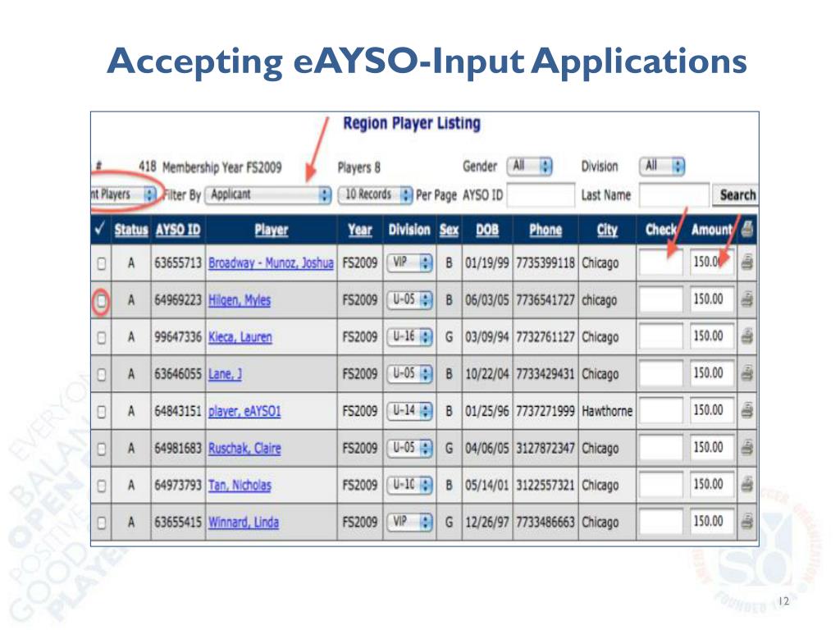Print Broadway - Munoz, Joshua row
Screen dimensions: 840x630
747,262
